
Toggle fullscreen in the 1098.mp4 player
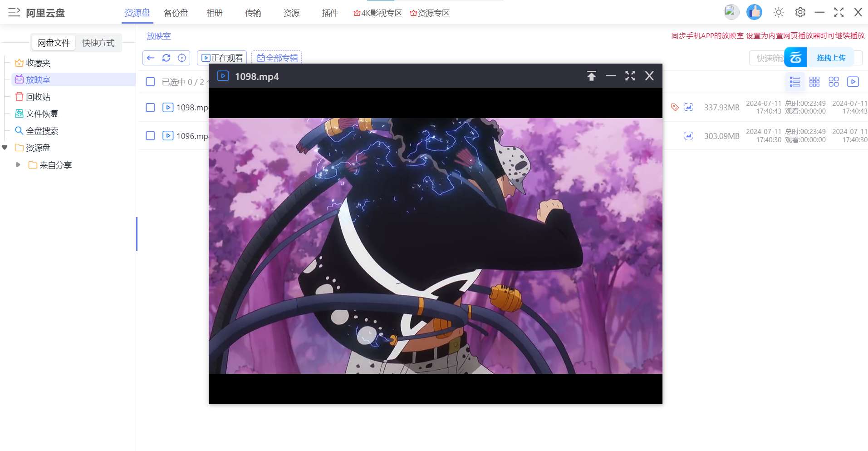pyautogui.click(x=630, y=76)
